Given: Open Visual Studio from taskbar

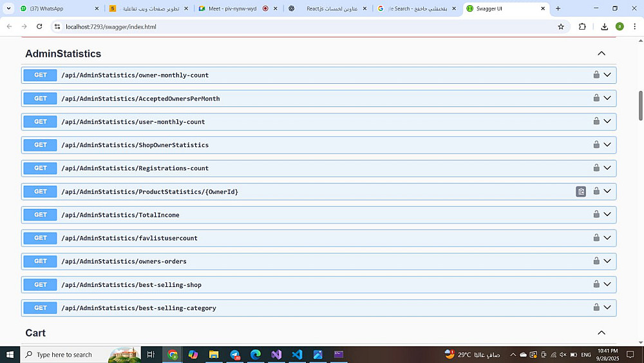Looking at the screenshot, I should (x=276, y=355).
